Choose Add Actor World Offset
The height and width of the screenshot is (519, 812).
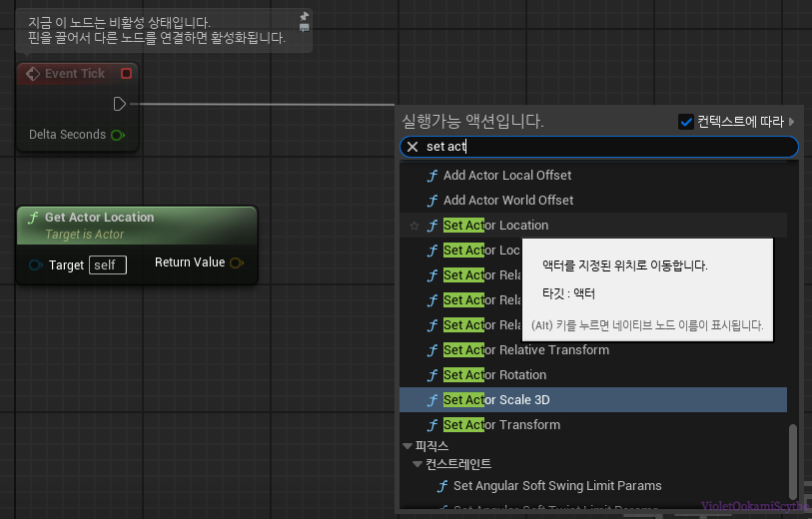[x=593, y=201]
